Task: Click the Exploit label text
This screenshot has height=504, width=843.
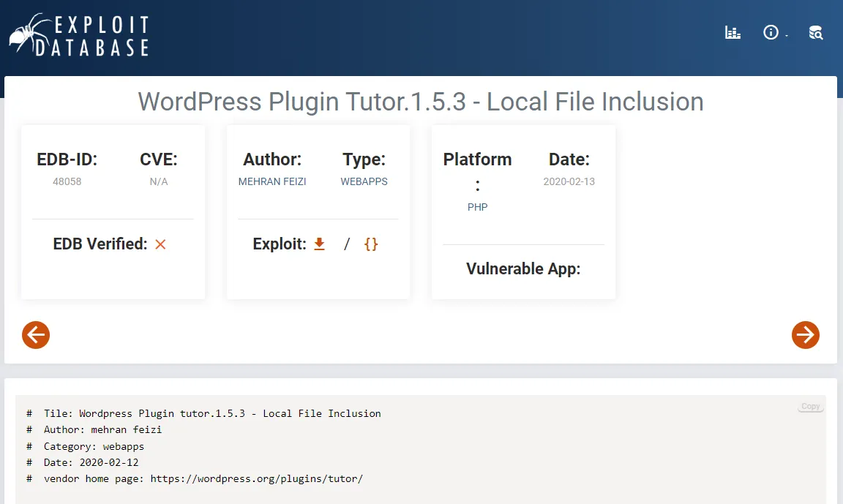Action: tap(280, 244)
